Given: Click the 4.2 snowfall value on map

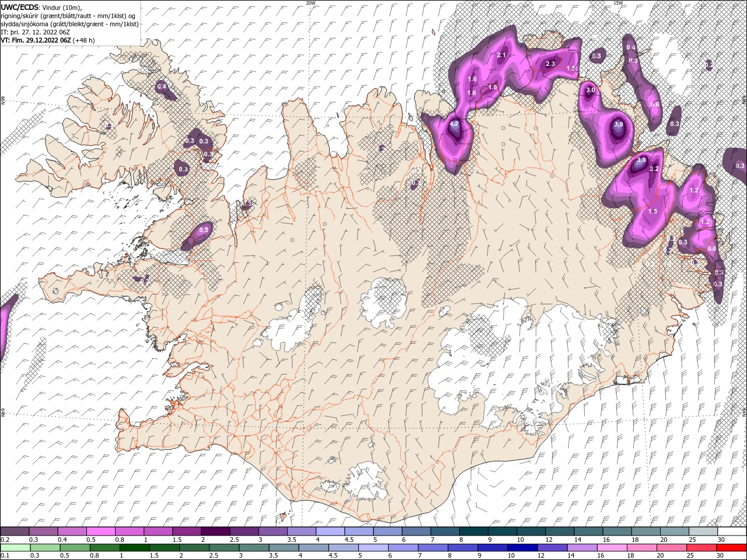Looking at the screenshot, I should pos(455,124).
